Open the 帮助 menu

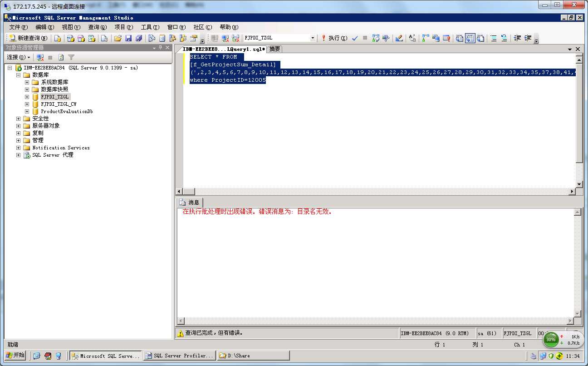pos(229,27)
